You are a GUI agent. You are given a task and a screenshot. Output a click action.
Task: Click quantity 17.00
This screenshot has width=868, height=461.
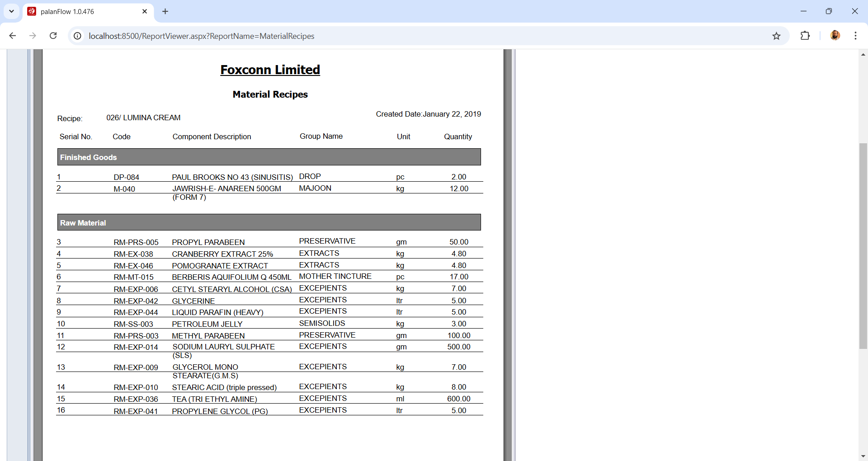(459, 277)
